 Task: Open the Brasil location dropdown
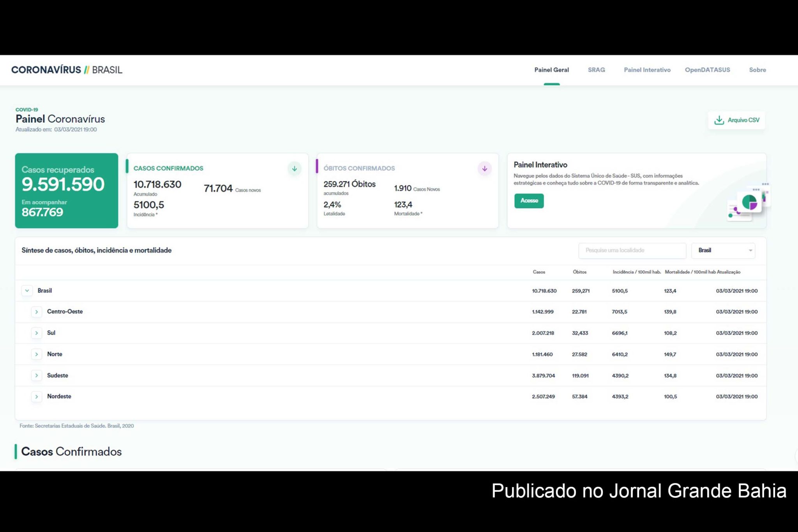[x=723, y=251]
